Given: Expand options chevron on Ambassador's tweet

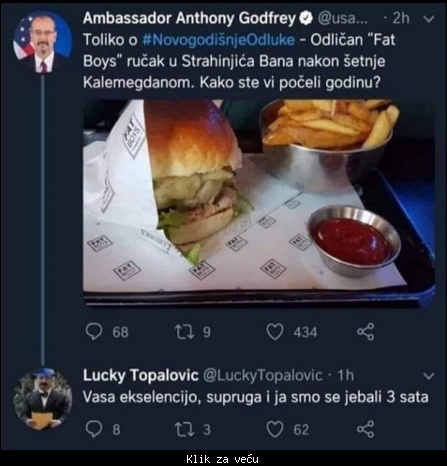Looking at the screenshot, I should coord(429,19).
